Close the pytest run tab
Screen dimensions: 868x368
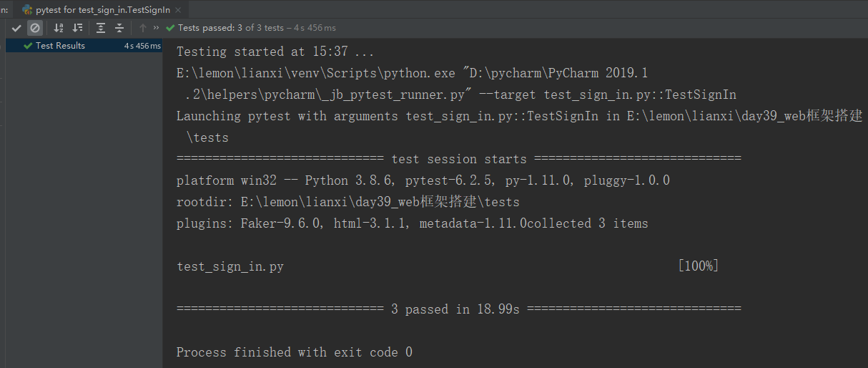click(178, 10)
